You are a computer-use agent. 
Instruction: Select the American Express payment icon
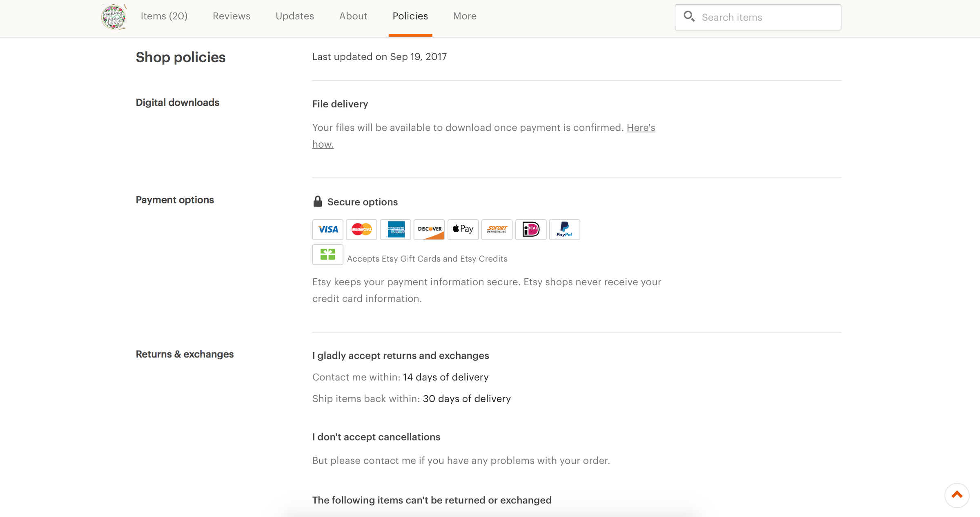(x=395, y=229)
